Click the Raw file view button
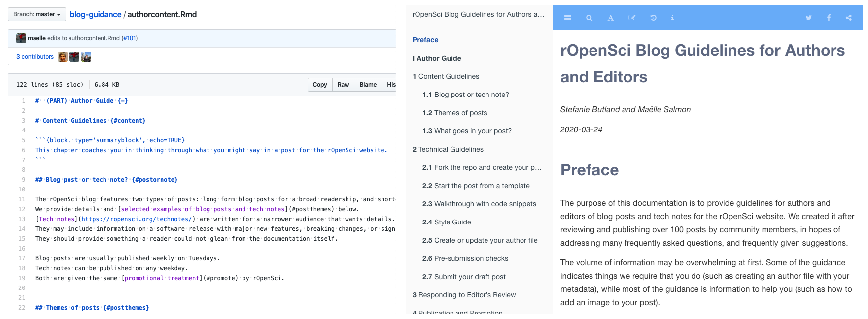 point(343,85)
